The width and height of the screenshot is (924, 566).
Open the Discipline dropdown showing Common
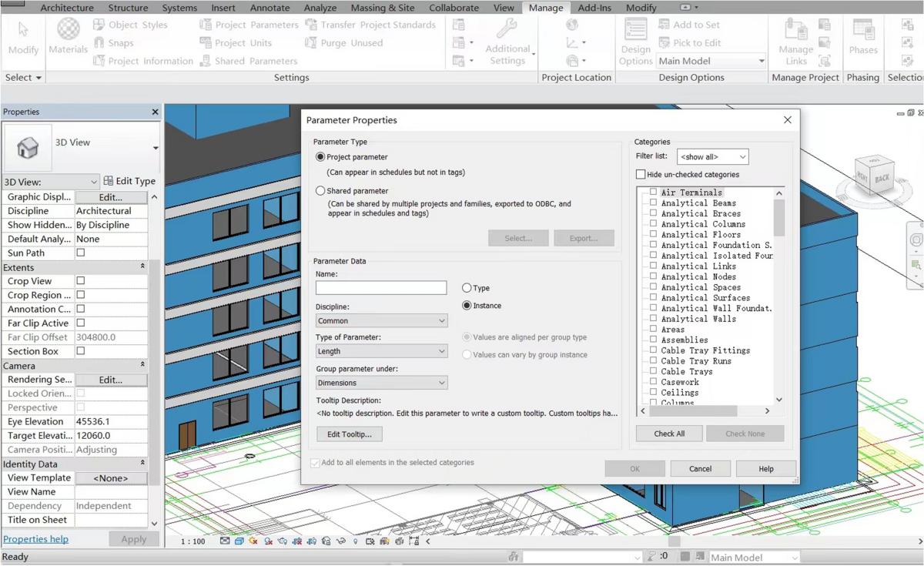[381, 320]
